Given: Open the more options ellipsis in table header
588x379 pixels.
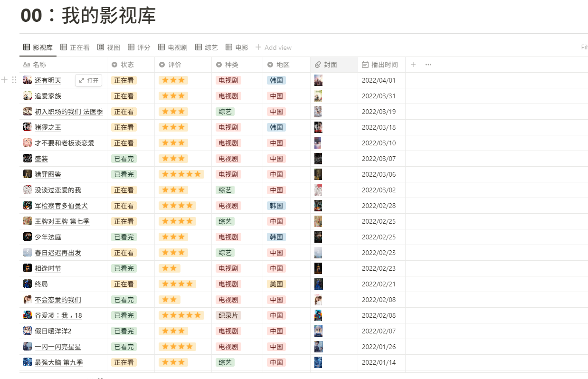Looking at the screenshot, I should (x=428, y=65).
